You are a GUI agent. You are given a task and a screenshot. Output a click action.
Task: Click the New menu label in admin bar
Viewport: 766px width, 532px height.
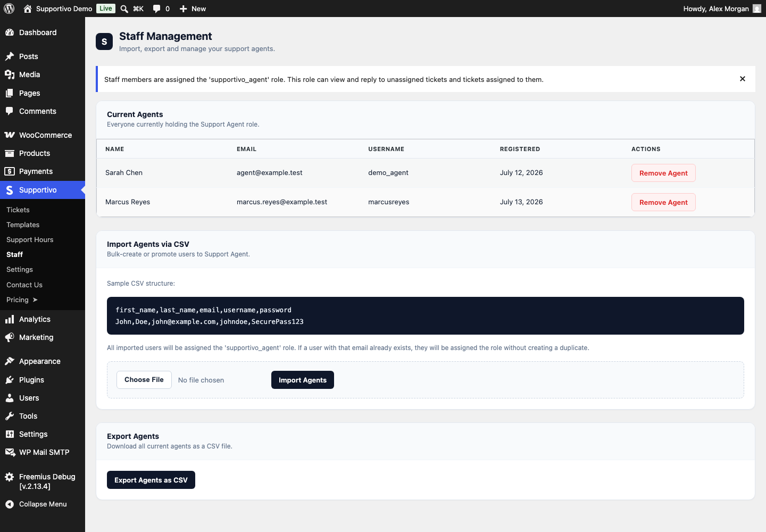point(199,9)
